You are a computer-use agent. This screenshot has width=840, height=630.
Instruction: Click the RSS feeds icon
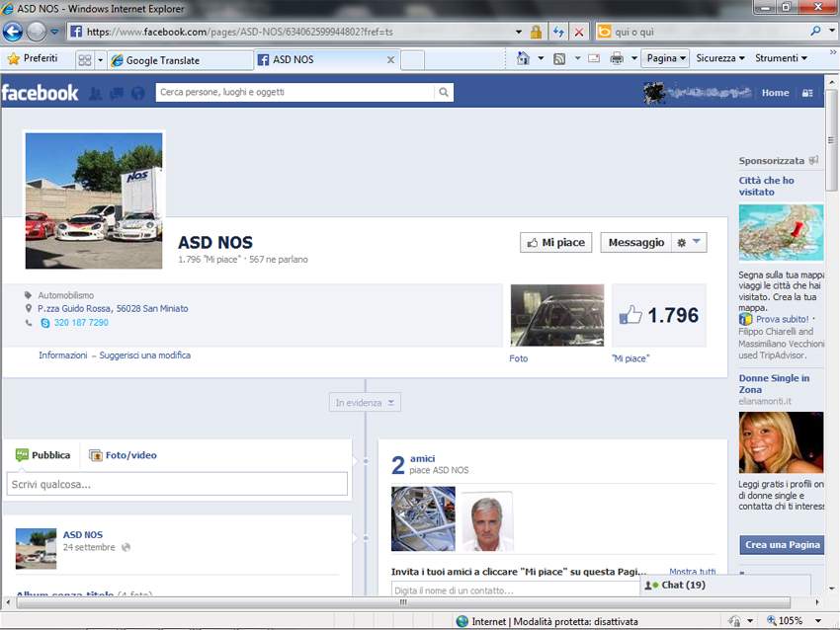(x=559, y=59)
